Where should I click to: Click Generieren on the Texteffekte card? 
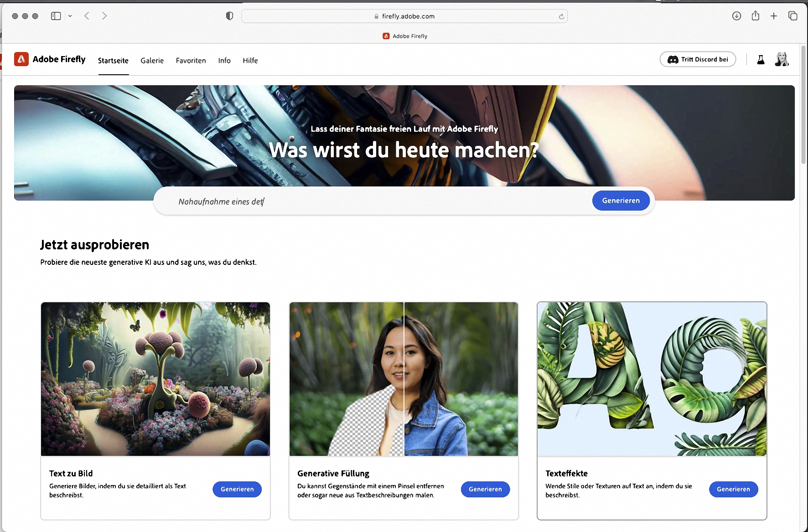point(733,489)
